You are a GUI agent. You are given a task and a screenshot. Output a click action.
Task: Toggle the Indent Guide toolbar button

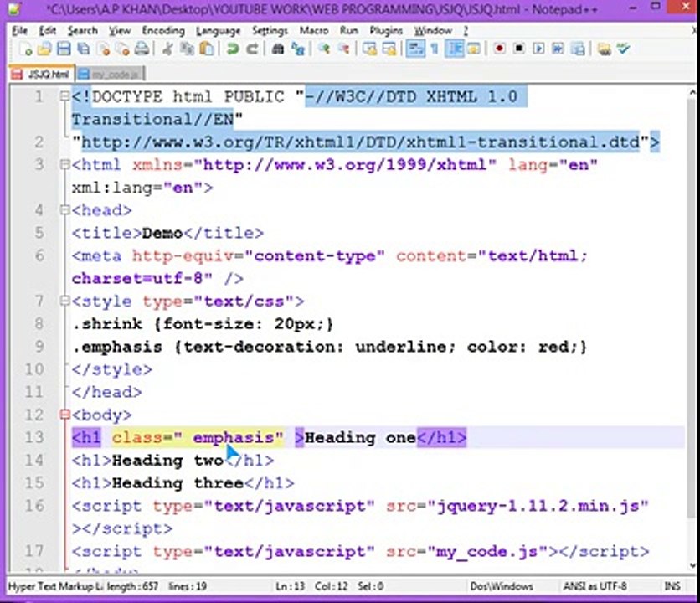point(455,49)
